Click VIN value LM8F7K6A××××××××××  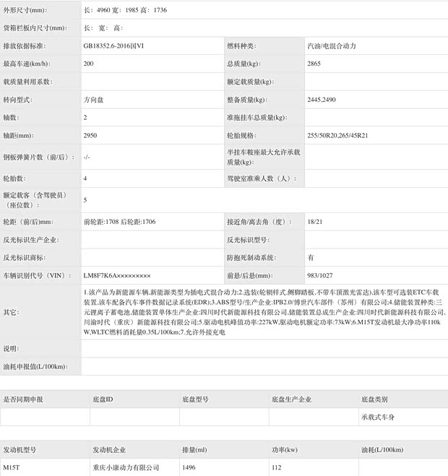tap(117, 276)
